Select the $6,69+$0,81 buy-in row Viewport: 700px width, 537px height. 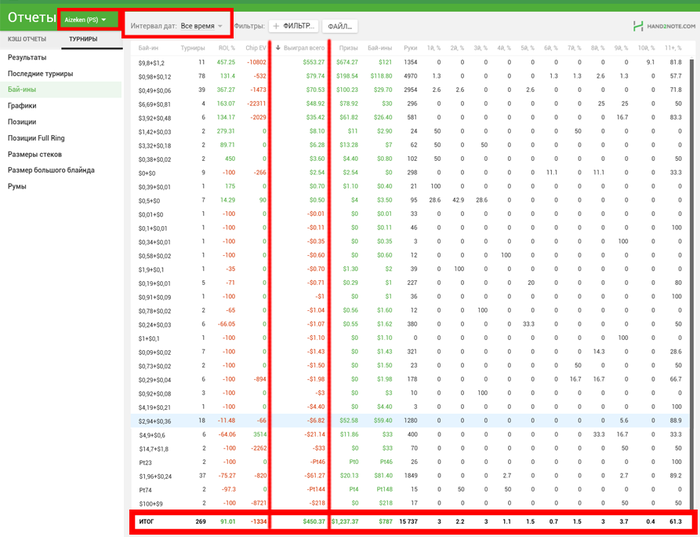(410, 104)
